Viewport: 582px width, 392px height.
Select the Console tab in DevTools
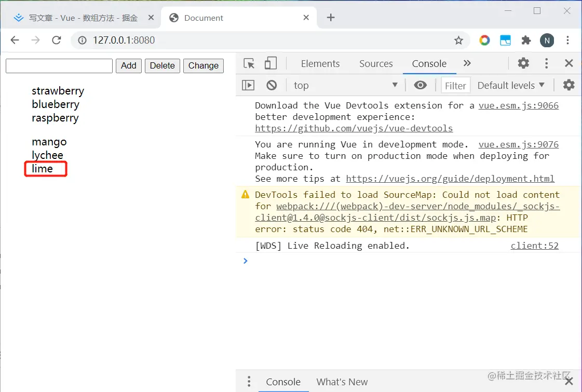click(x=429, y=64)
